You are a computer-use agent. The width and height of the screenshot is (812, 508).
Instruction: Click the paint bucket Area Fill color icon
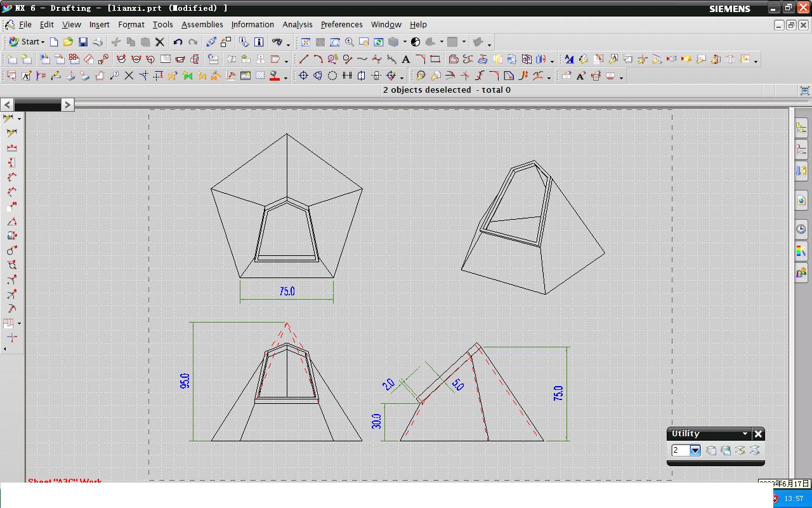coord(275,76)
